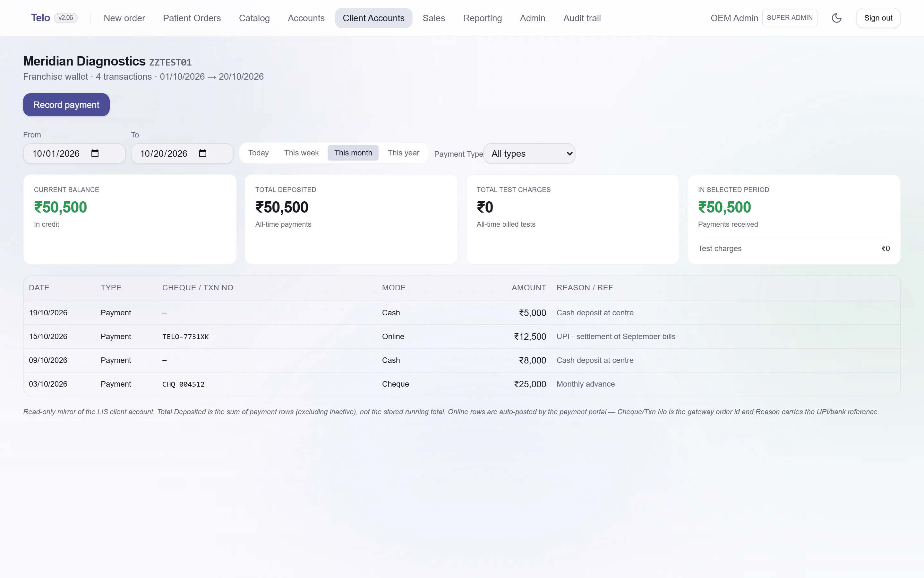Click the DATE column header
Screen dimensions: 924x578
click(39, 287)
